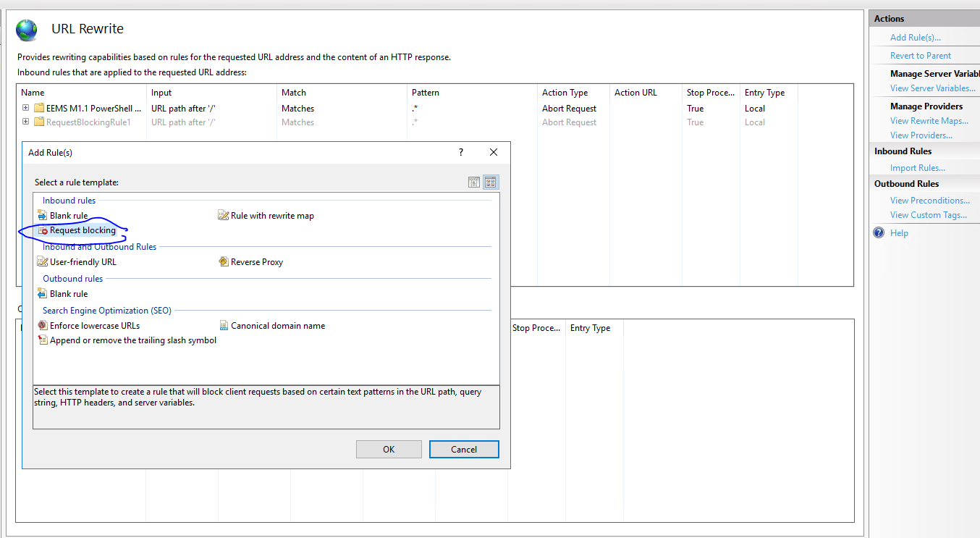Click the EEMS M1.1 PowerShell folder icon
The image size is (980, 538).
click(x=39, y=109)
